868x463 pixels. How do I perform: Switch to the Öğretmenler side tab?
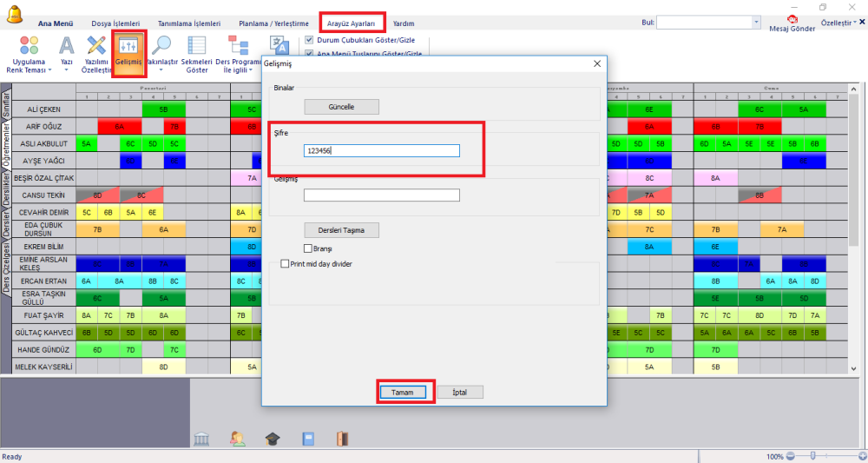pyautogui.click(x=6, y=144)
